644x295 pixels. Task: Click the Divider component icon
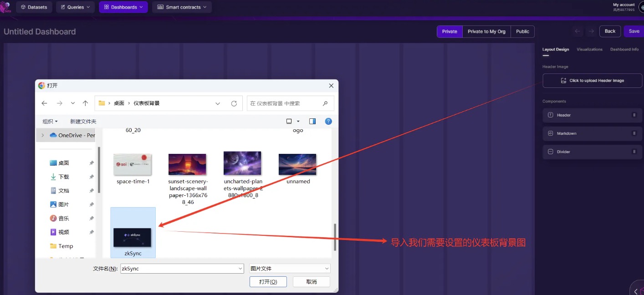pos(550,152)
